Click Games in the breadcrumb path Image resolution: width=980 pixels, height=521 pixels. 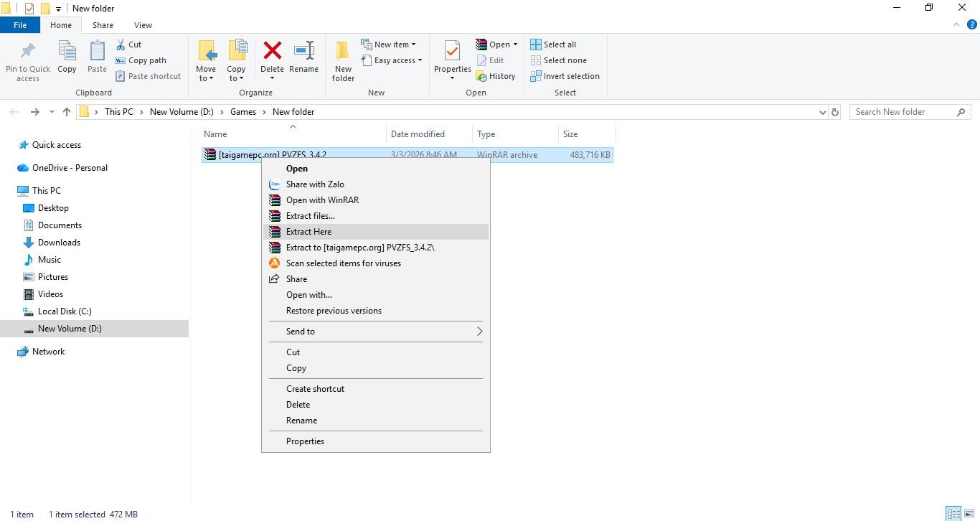point(243,112)
